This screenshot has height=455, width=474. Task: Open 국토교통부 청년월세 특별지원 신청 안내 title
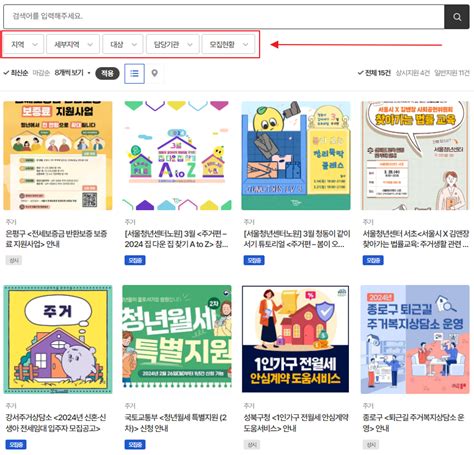pos(175,422)
